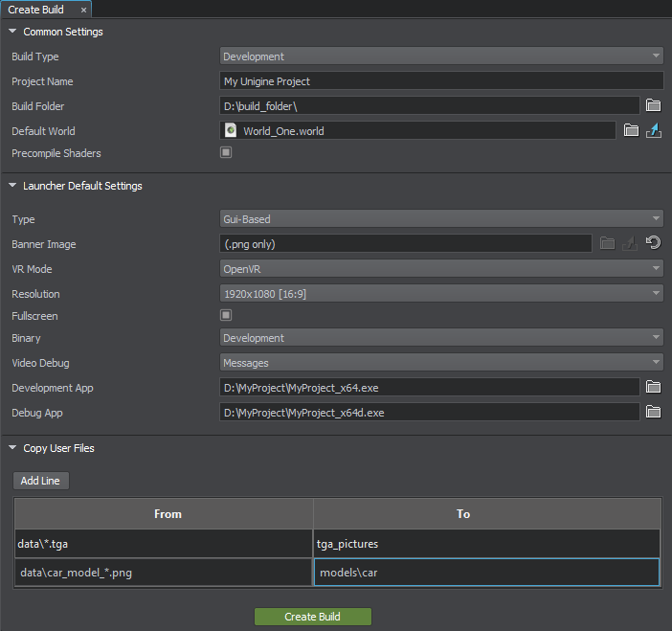Browse for the Development App executable
672x631 pixels.
654,388
